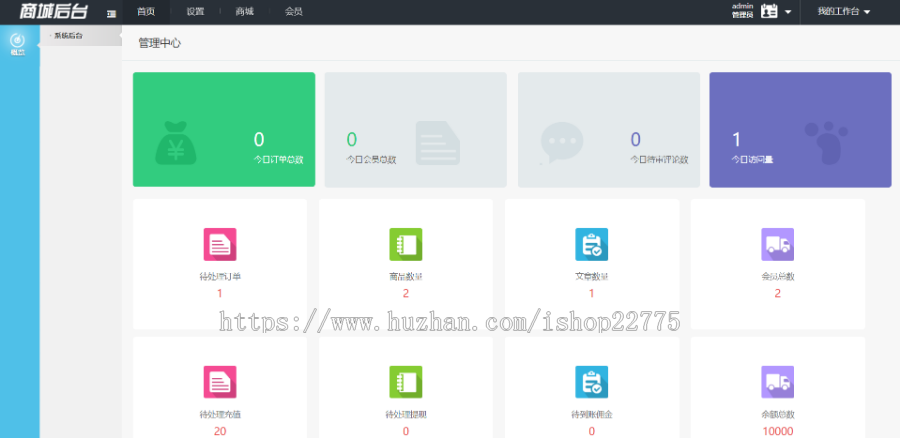The width and height of the screenshot is (900, 438).
Task: Click the 0 count on the green order card
Action: click(259, 139)
